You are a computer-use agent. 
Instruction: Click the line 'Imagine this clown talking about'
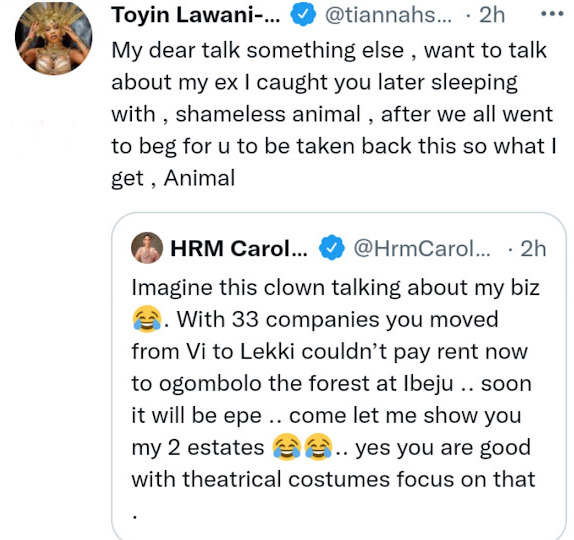[x=302, y=288]
